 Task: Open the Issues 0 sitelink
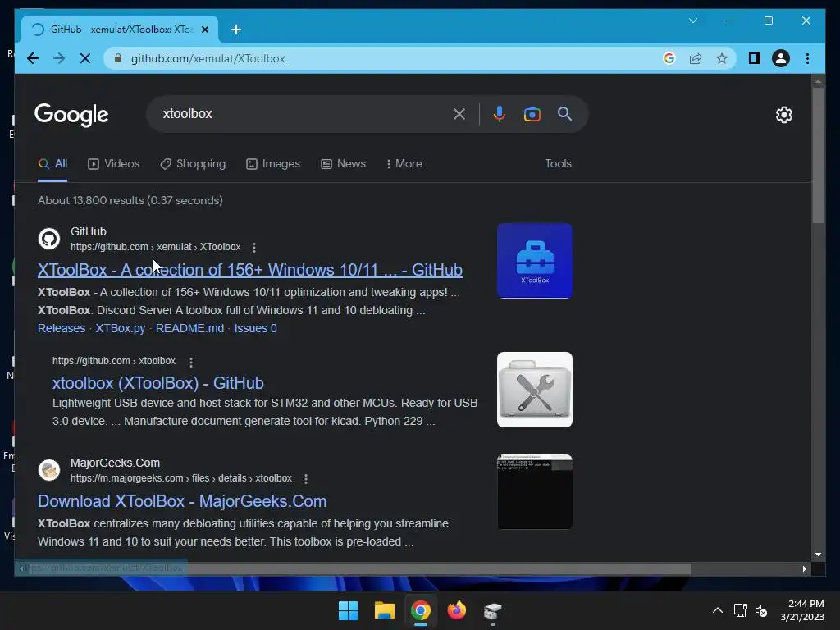coord(256,328)
